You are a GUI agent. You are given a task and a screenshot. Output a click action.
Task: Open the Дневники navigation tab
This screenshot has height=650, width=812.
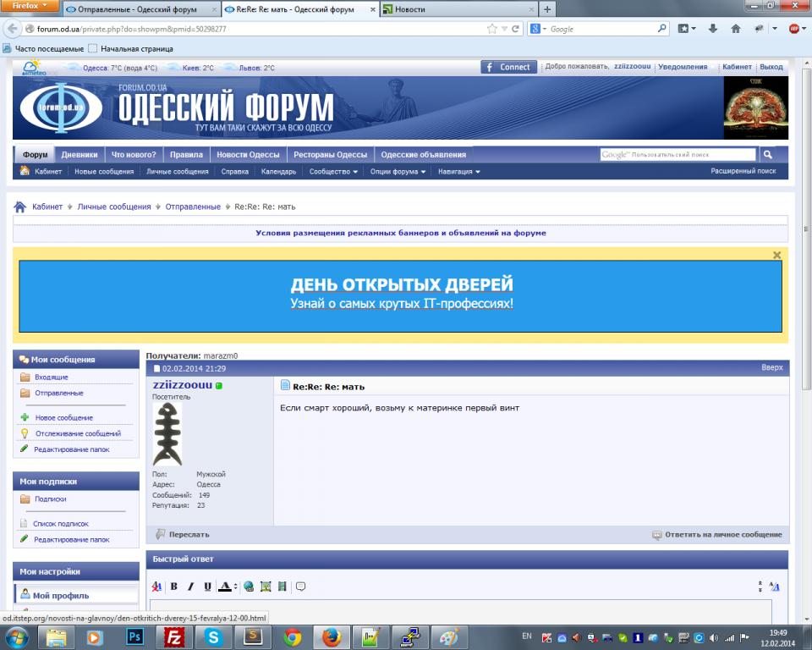pos(80,155)
